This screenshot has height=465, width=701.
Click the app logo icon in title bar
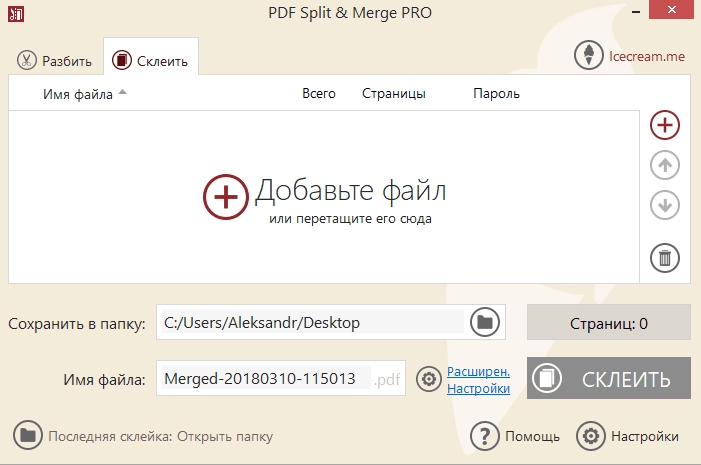[x=16, y=14]
